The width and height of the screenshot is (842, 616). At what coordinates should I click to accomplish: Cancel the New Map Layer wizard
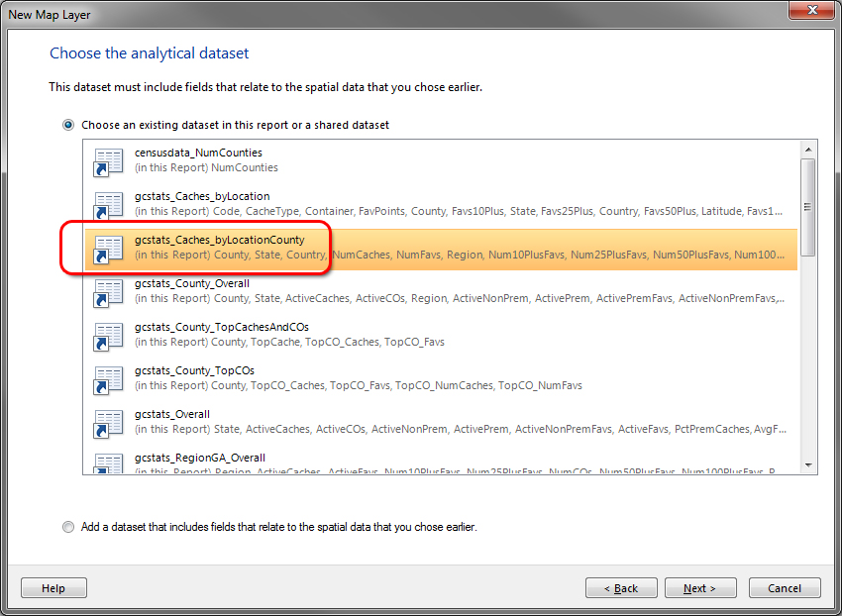coord(784,588)
